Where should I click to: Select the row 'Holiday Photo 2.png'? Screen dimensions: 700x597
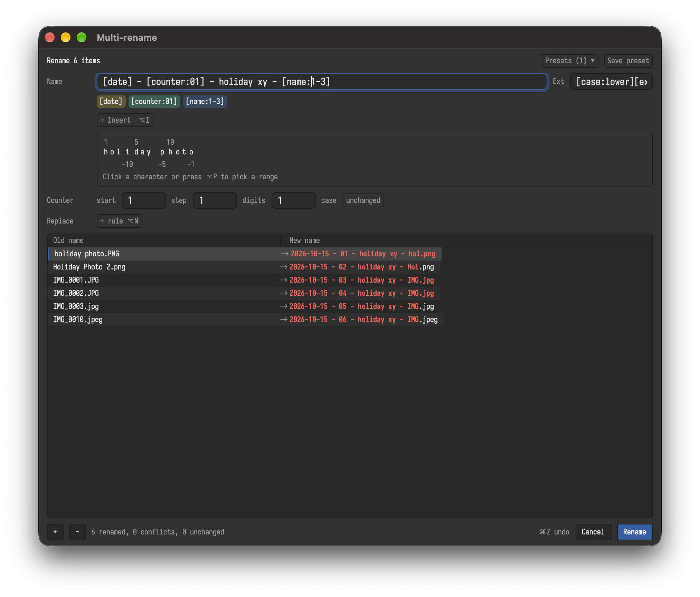point(245,267)
